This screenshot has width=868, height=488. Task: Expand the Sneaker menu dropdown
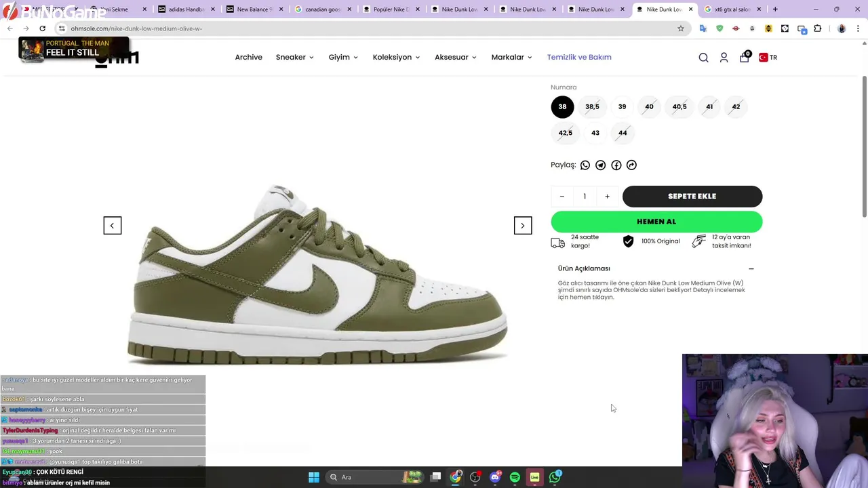tap(294, 57)
